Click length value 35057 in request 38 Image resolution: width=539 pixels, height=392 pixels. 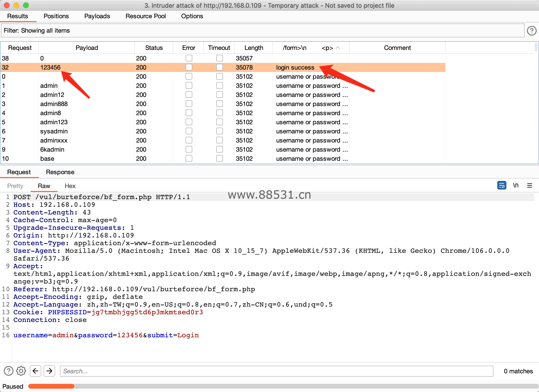point(244,58)
